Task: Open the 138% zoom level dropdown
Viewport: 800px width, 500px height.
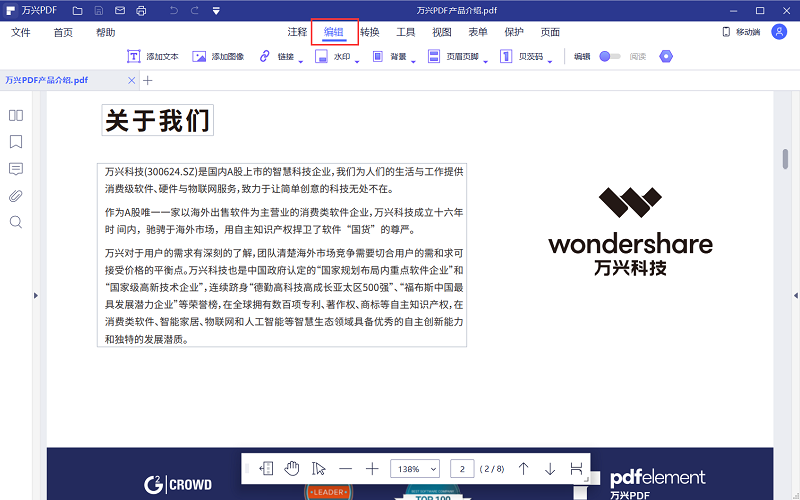Action: pos(415,468)
